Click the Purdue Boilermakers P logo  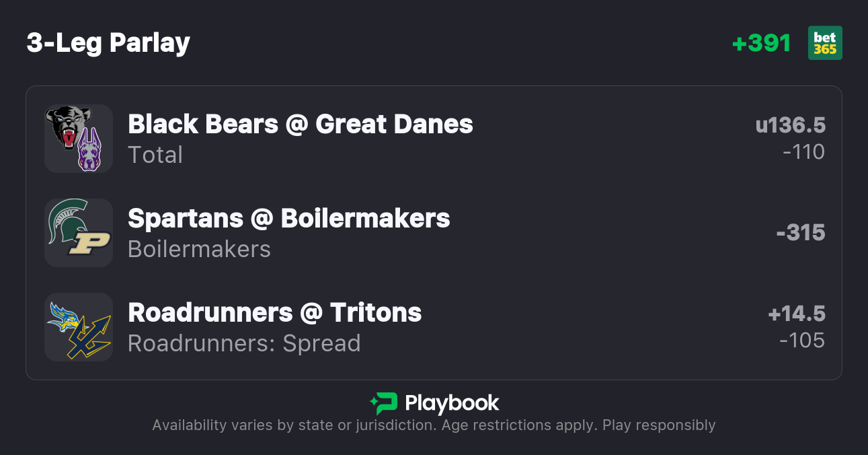coord(88,242)
